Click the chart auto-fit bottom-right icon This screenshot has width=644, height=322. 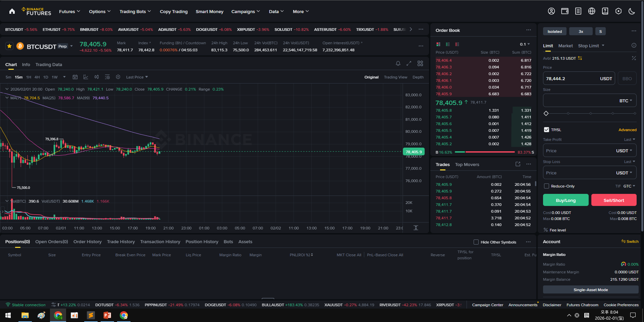click(416, 228)
